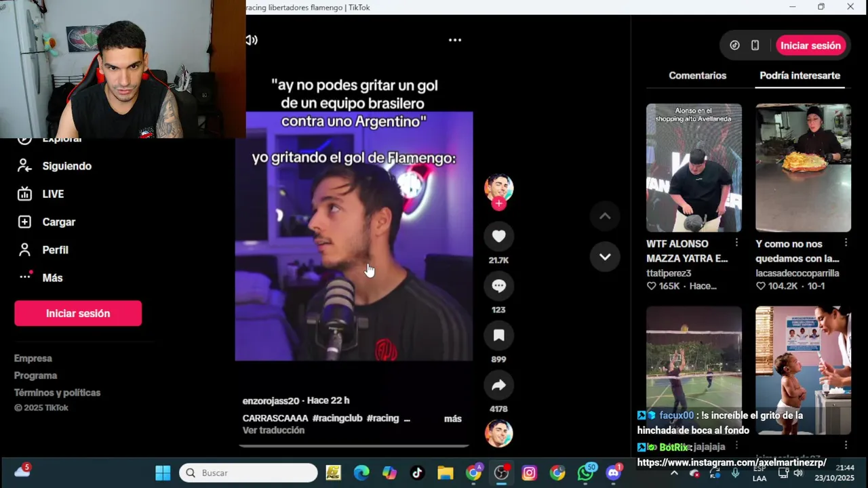Click 'Ver traducción' under the caption
Viewport: 868px width, 488px height.
pyautogui.click(x=273, y=430)
